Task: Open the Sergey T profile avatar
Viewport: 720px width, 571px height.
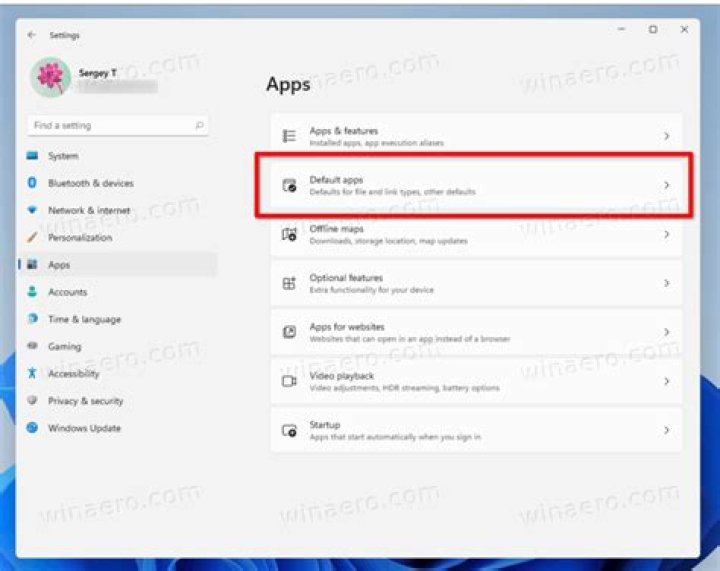Action: [x=49, y=77]
